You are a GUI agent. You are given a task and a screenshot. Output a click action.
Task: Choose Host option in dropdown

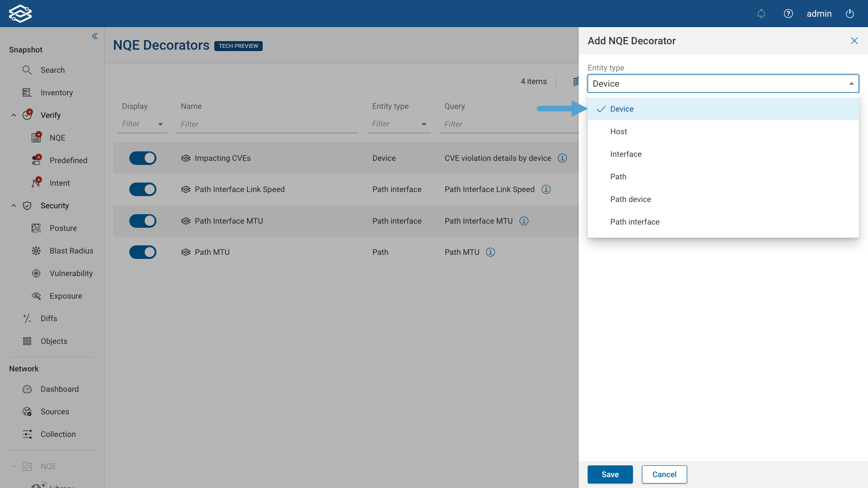point(618,131)
